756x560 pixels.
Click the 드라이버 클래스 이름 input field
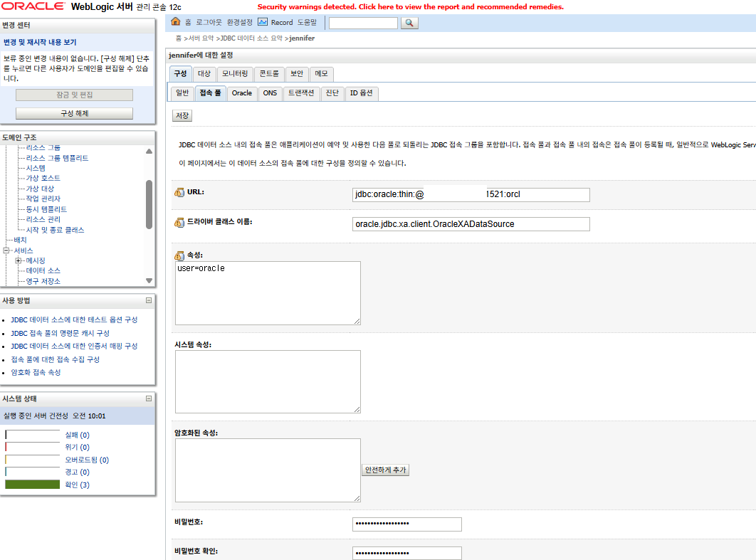pyautogui.click(x=471, y=224)
